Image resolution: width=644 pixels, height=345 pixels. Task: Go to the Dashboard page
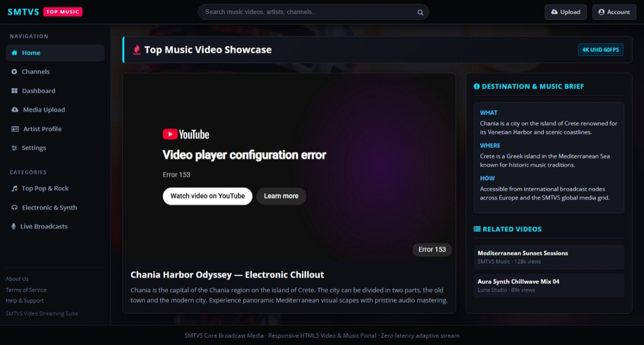[55, 91]
